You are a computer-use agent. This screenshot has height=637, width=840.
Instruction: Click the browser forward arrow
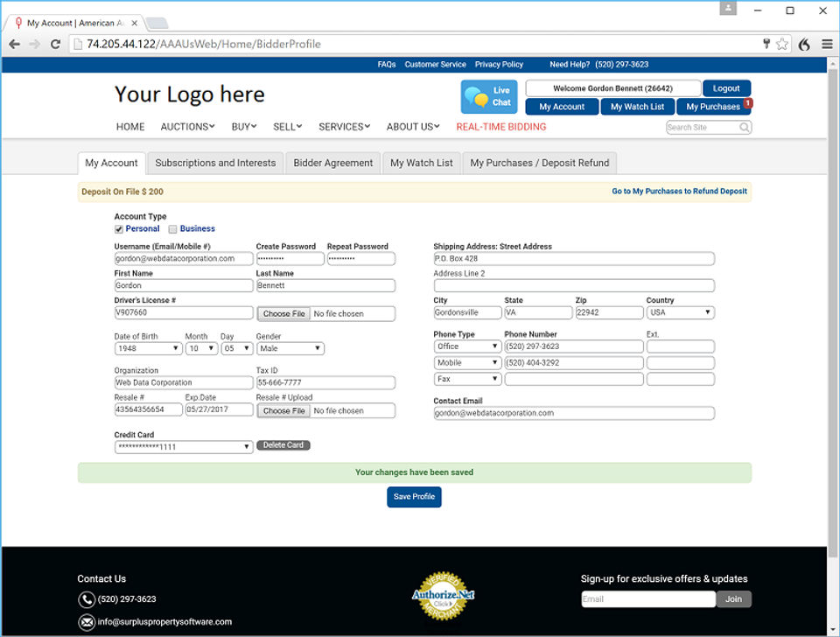click(35, 44)
